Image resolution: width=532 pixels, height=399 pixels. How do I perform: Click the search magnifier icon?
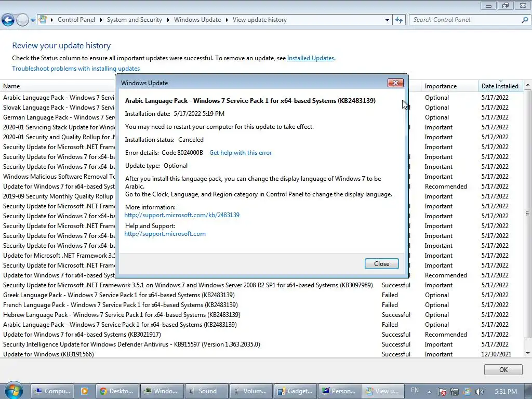[x=525, y=20]
